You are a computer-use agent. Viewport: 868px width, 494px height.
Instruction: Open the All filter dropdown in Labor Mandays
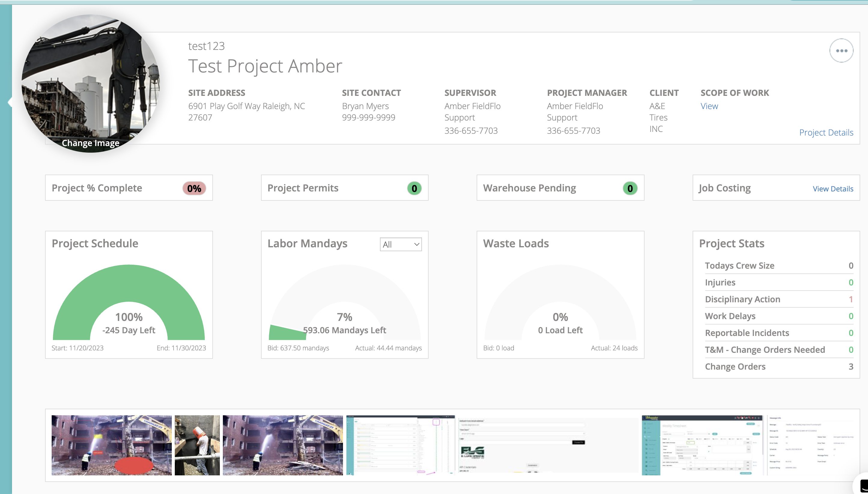tap(400, 244)
